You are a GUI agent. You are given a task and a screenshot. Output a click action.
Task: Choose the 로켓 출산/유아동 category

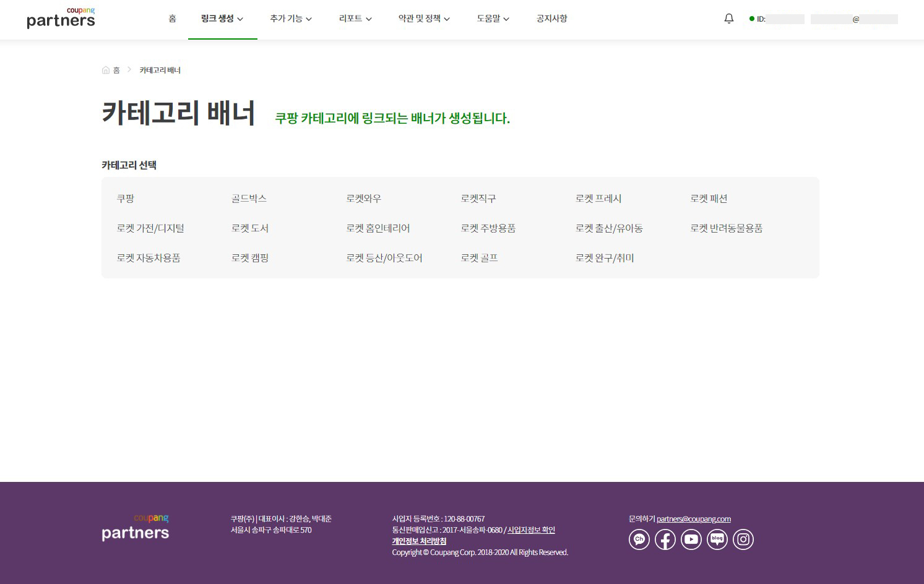click(609, 228)
